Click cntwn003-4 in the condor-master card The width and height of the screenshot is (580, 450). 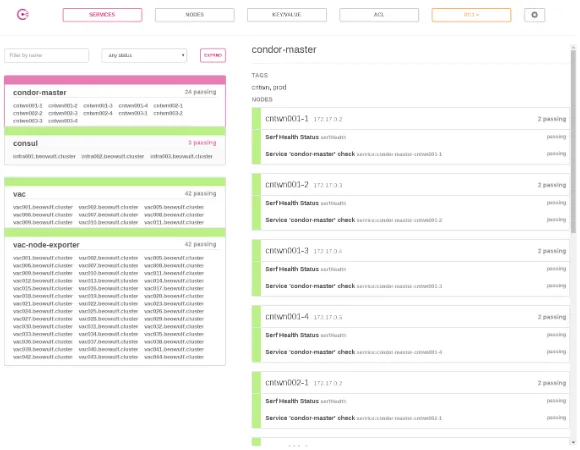click(x=63, y=121)
